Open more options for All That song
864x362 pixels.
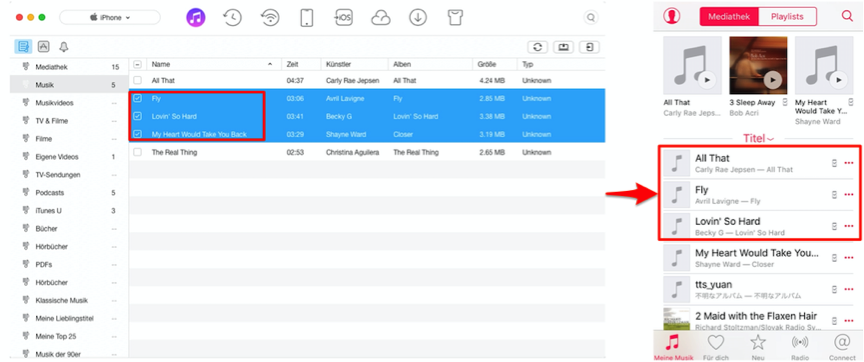(x=849, y=163)
